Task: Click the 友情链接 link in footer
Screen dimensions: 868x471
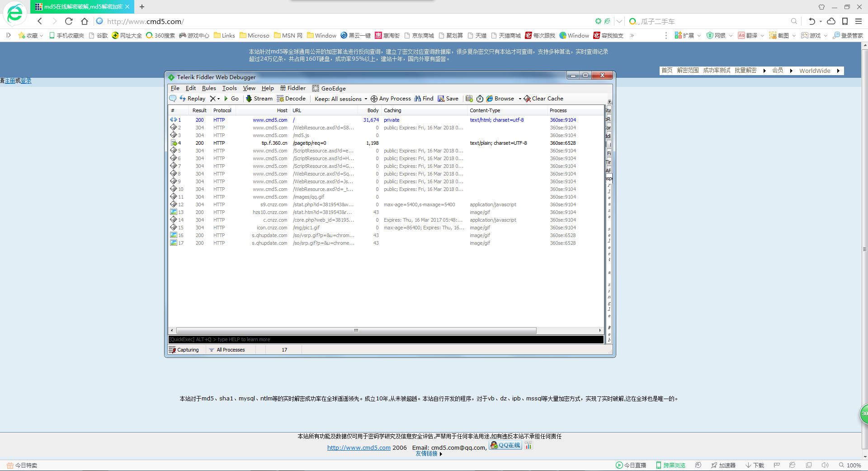Action: 427,453
